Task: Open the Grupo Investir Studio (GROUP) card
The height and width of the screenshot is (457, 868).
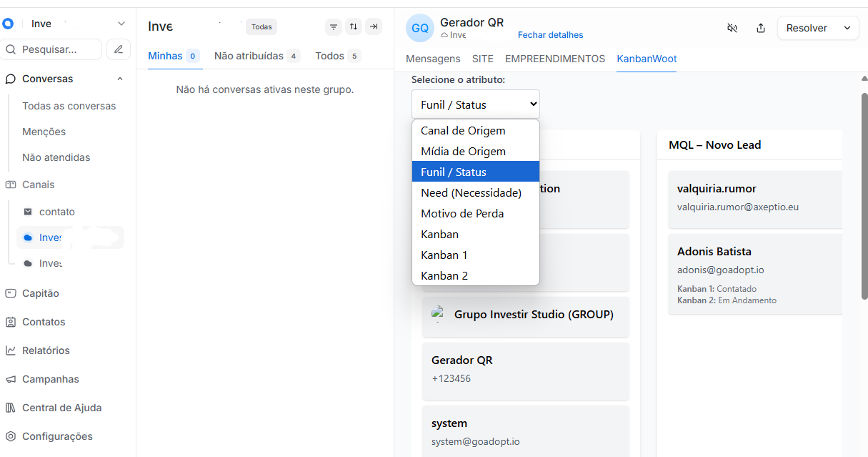Action: pos(526,316)
